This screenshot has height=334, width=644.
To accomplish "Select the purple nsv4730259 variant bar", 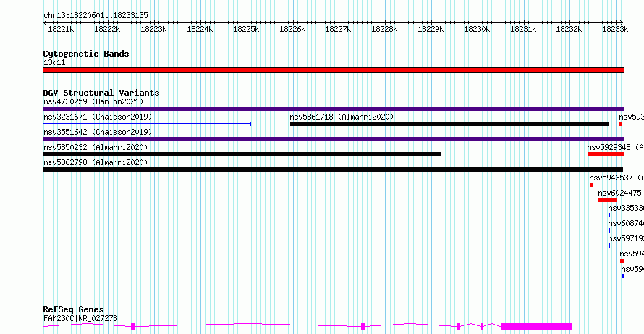I will pyautogui.click(x=333, y=109).
